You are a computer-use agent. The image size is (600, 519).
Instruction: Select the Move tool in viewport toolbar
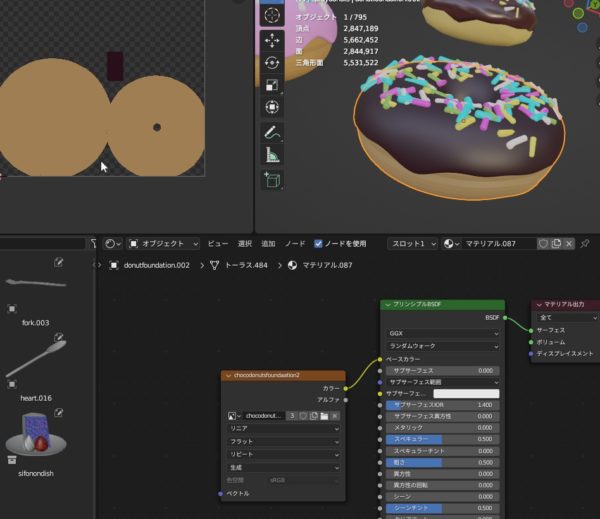(272, 41)
